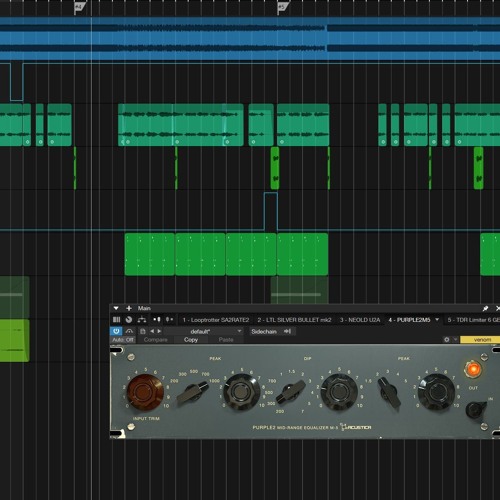The height and width of the screenshot is (500, 500).
Task: Click the Copy button
Action: tap(191, 340)
